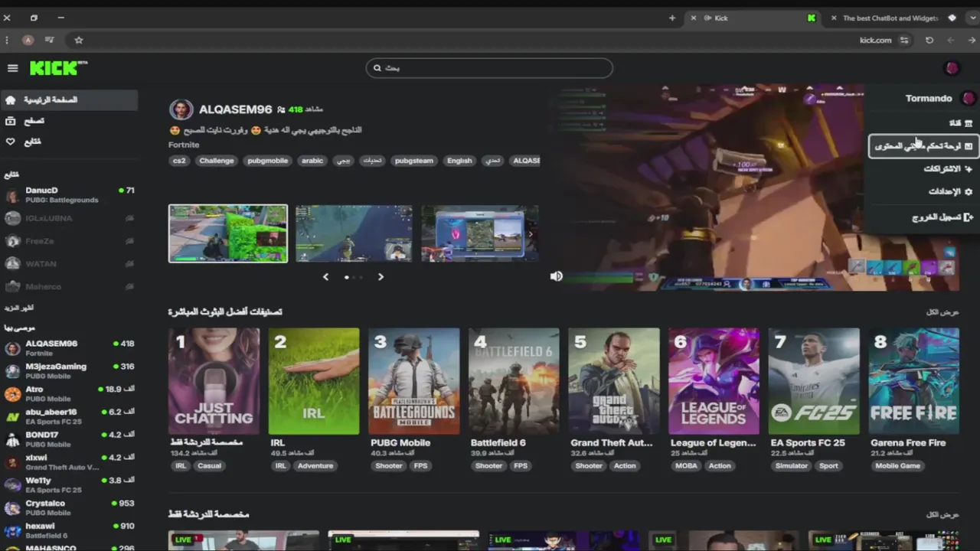Go to الصفحة الرئيسية home in sidebar

(x=69, y=100)
